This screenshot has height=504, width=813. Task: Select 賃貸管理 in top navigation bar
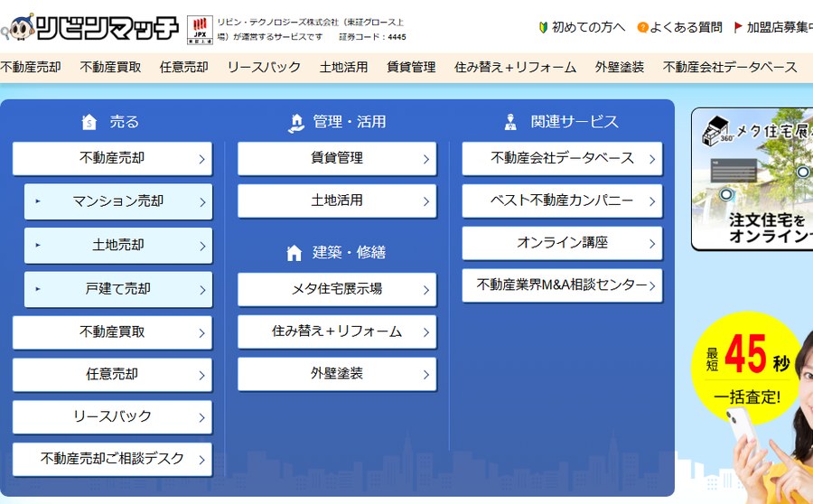tap(411, 68)
